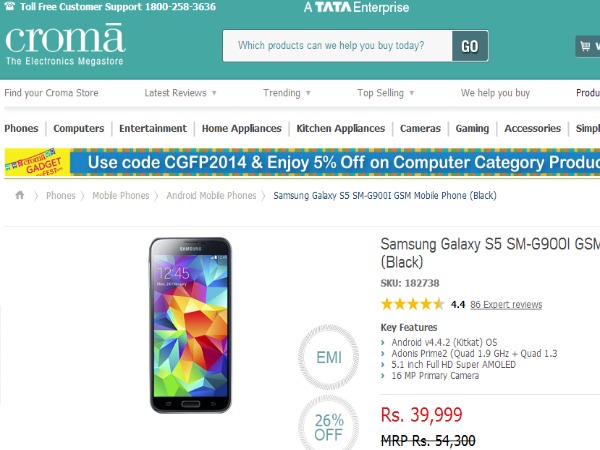Select the Cameras category menu
The width and height of the screenshot is (600, 450).
(x=420, y=129)
